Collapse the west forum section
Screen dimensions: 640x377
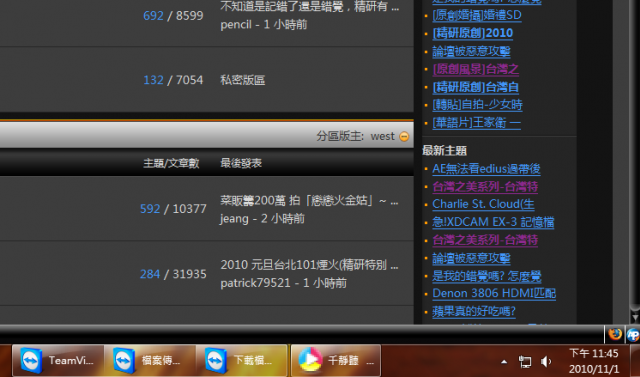point(404,136)
